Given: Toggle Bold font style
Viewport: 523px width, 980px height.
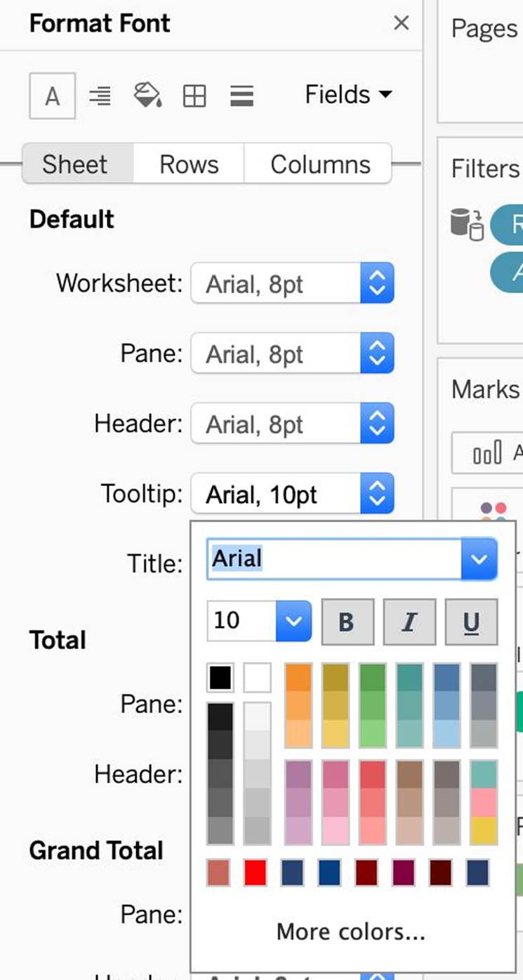Looking at the screenshot, I should click(x=346, y=622).
